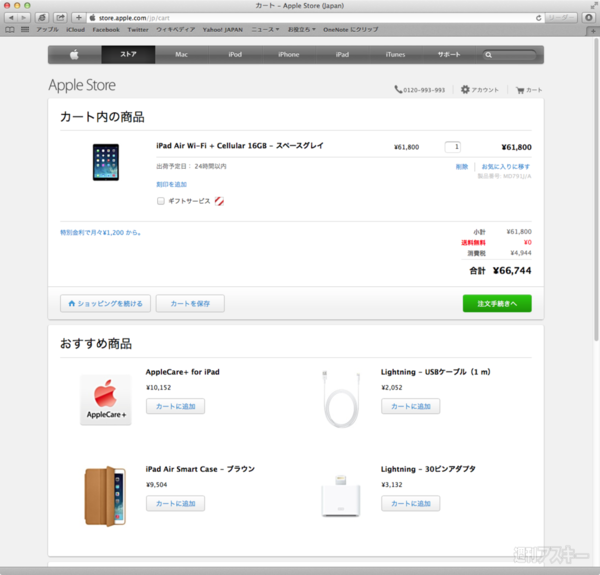The image size is (600, 575).
Task: Open a new tab with the plus icon
Action: click(x=593, y=31)
